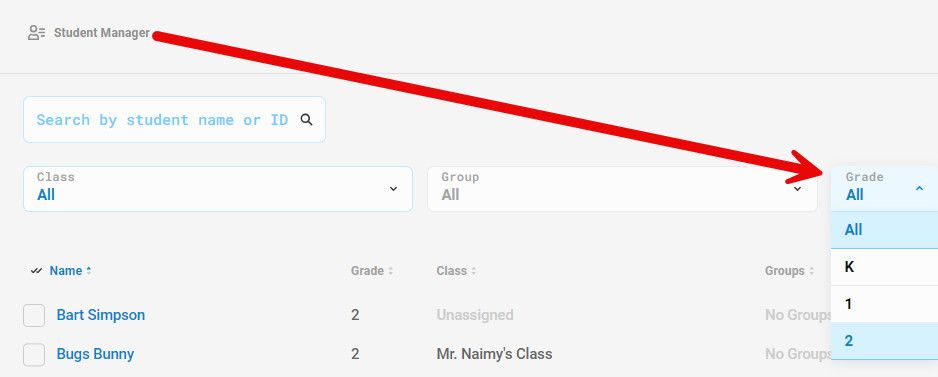Choose grade 2 in the dropdown list
This screenshot has height=377, width=938.
click(884, 341)
